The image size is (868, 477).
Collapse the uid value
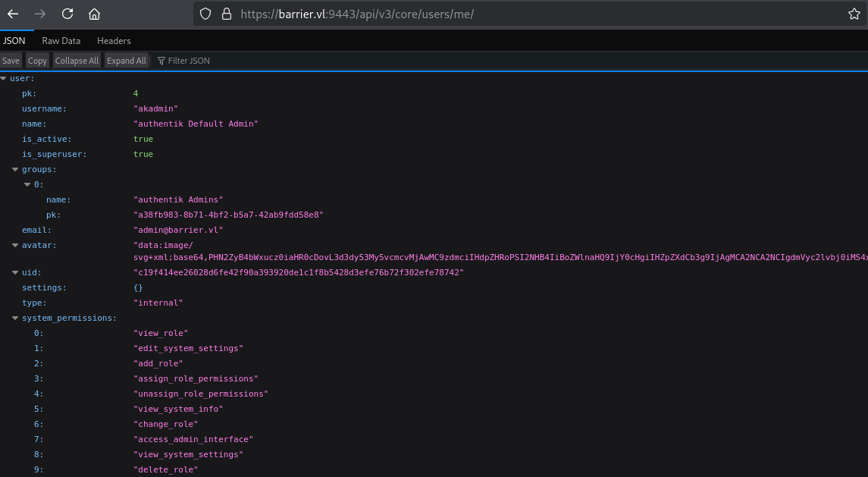15,272
